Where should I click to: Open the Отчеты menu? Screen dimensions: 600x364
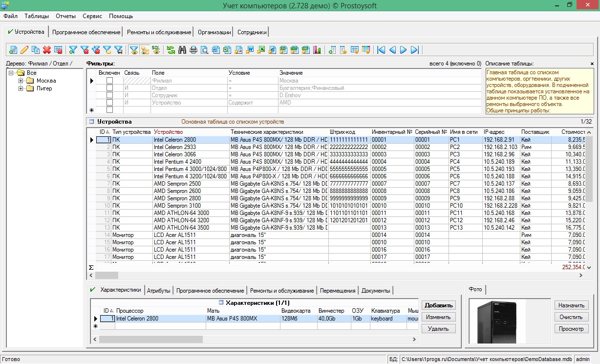pyautogui.click(x=65, y=16)
